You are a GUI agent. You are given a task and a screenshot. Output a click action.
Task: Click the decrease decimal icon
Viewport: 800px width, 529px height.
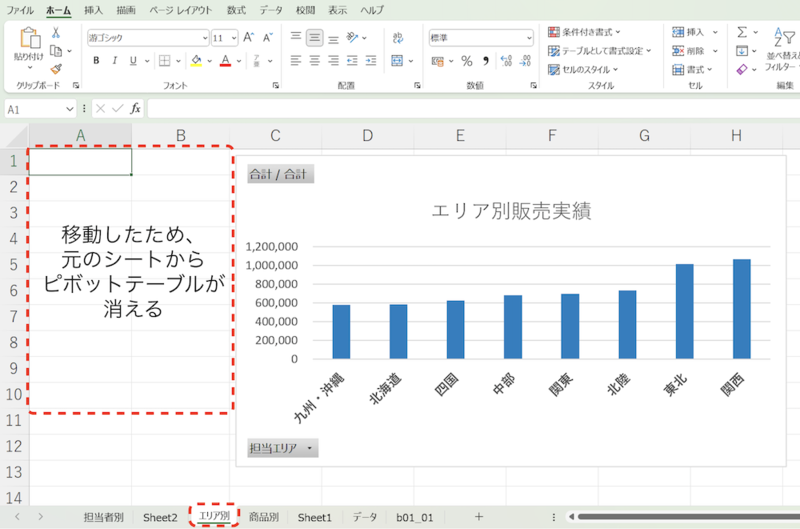click(525, 61)
